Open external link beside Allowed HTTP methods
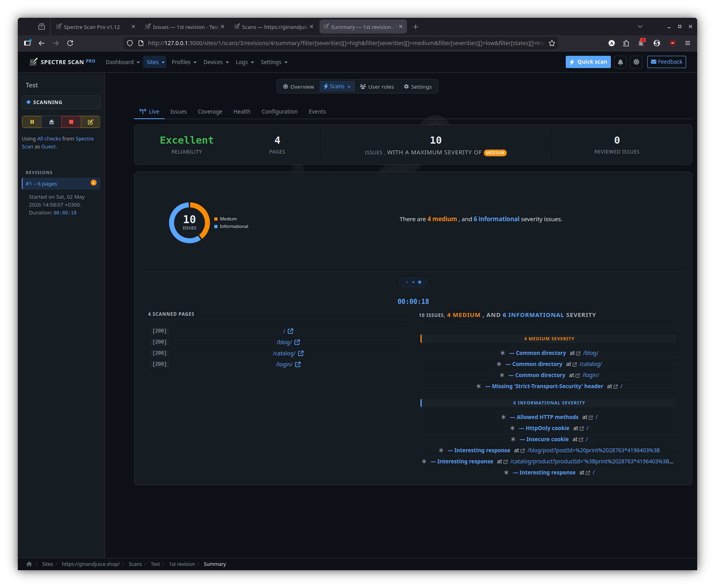Viewport: 715px width, 588px height. pos(591,417)
